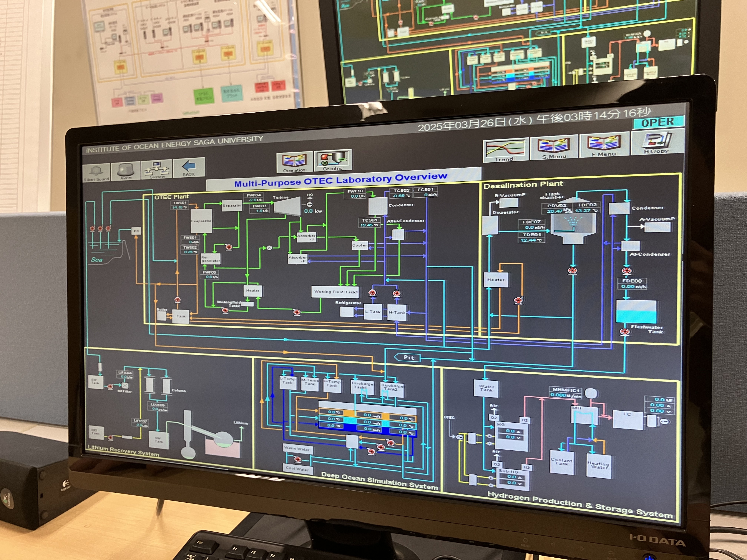747x560 pixels.
Task: Select the Evaporator block
Action: pos(202,221)
